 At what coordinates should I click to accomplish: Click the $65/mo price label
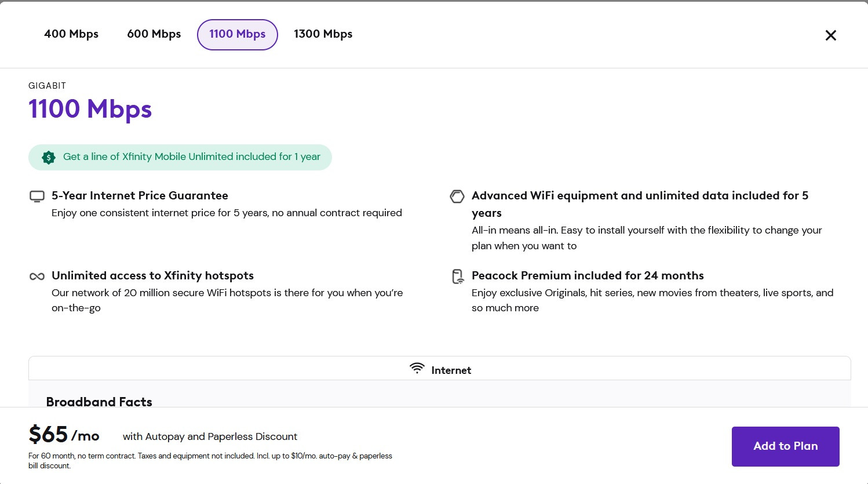tap(64, 435)
